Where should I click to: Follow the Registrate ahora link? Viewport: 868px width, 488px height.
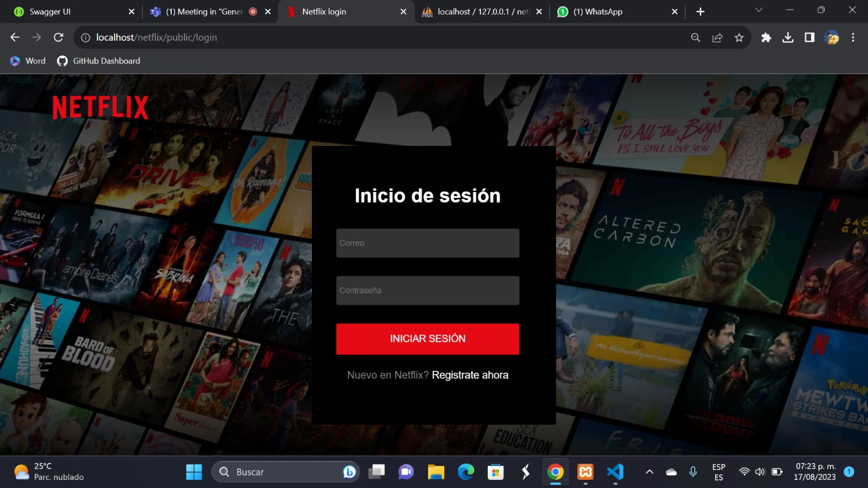[x=470, y=375]
